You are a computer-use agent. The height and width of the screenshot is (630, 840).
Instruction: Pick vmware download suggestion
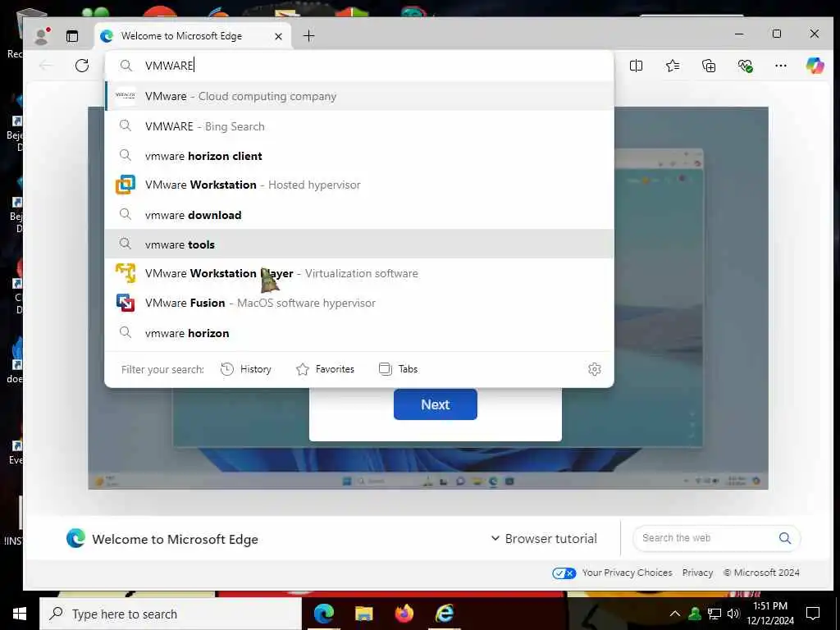tap(359, 215)
